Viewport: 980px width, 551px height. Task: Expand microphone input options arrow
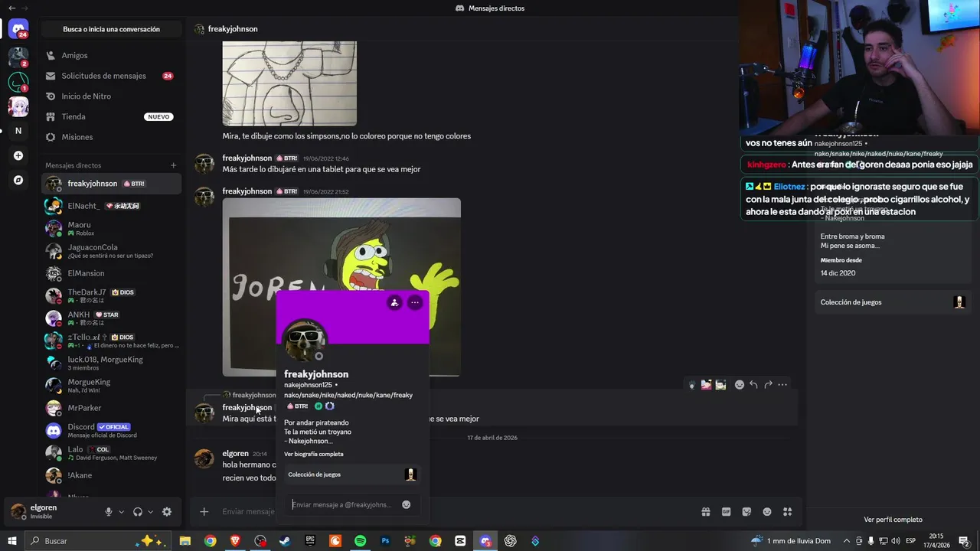pyautogui.click(x=121, y=512)
